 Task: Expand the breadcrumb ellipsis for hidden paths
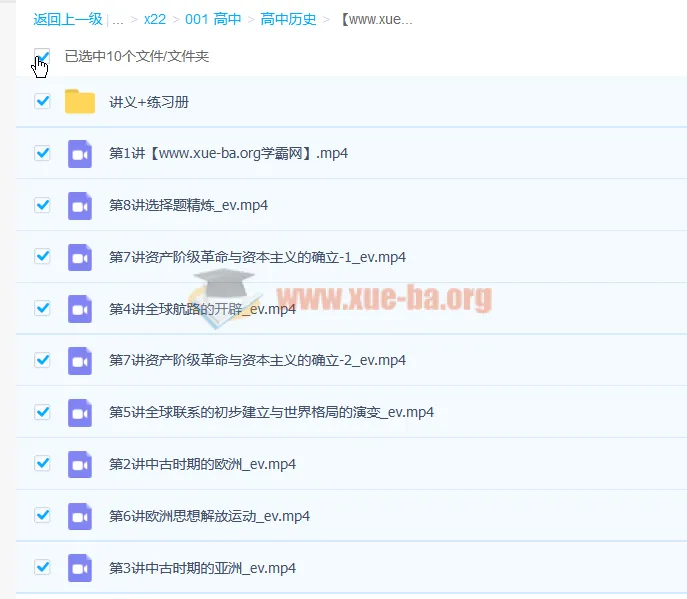tap(118, 19)
